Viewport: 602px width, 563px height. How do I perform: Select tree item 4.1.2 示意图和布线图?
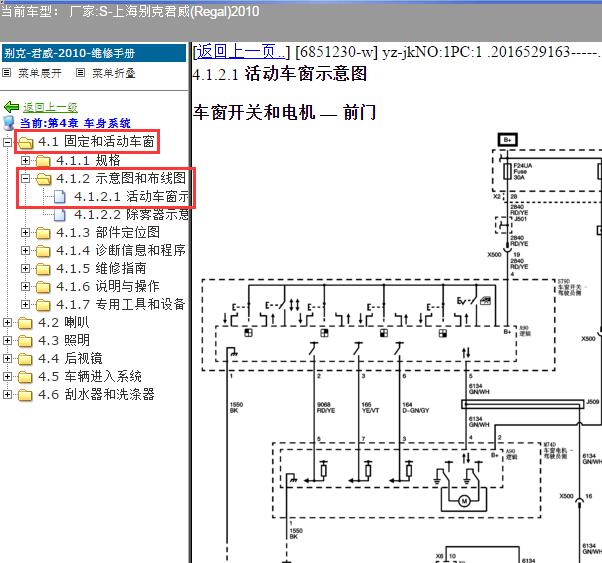coord(121,178)
